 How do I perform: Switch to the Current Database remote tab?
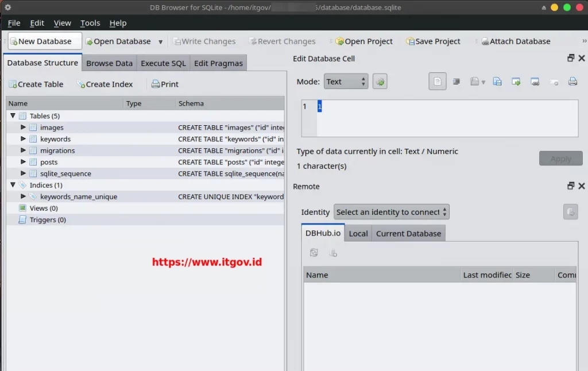[408, 233]
